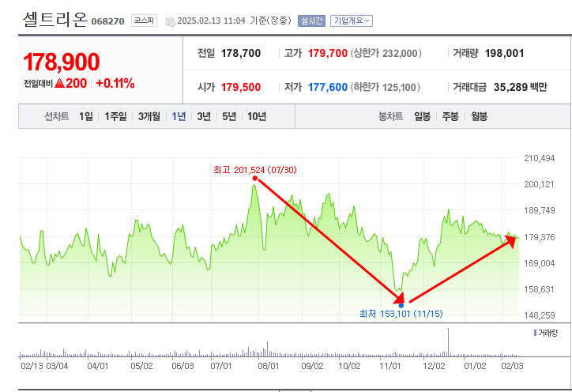
Task: Click the calendar clock icon beside date
Action: pyautogui.click(x=171, y=21)
